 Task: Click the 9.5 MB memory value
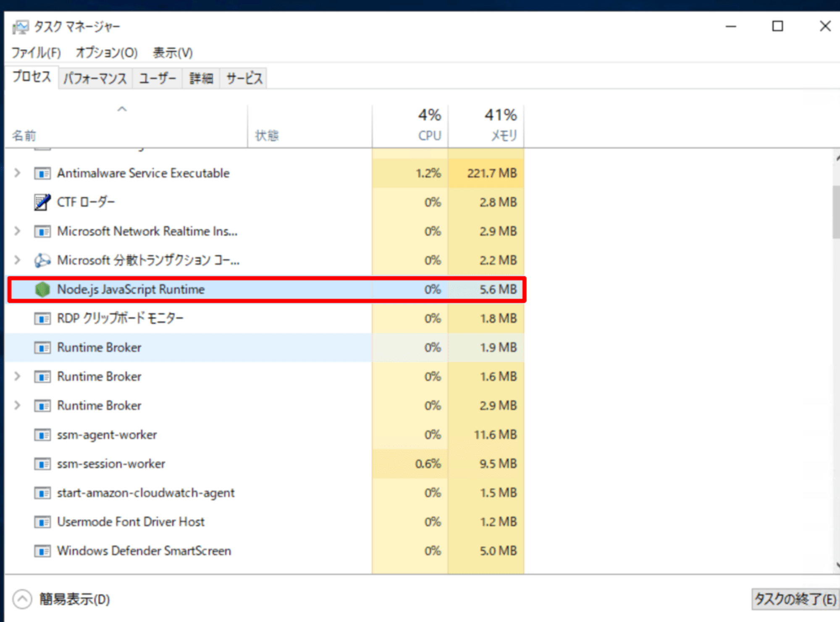click(498, 464)
